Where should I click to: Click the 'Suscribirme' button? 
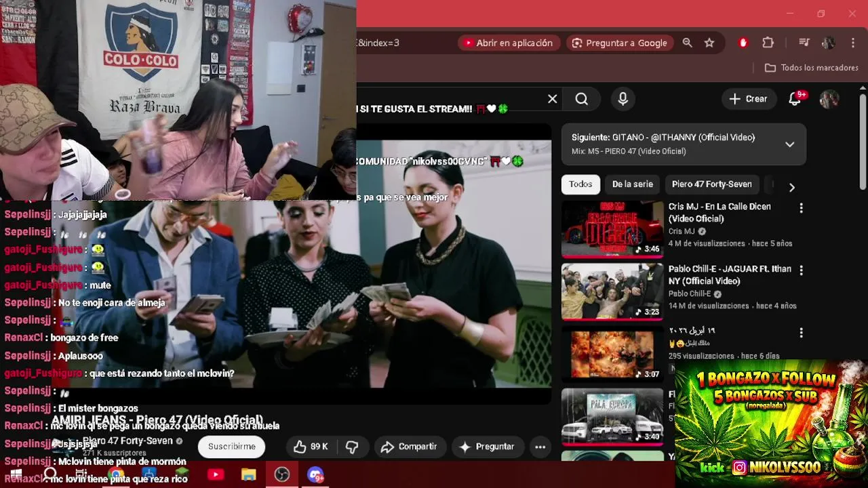[x=232, y=447]
